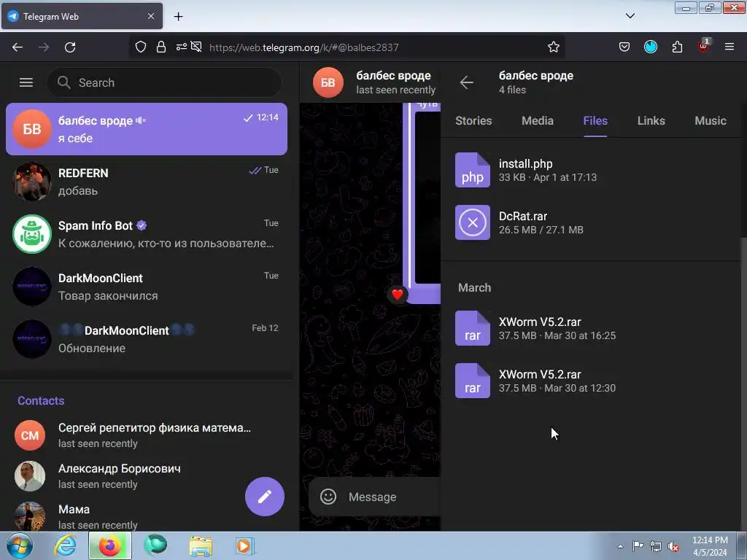The image size is (747, 560).
Task: Click Contacts section header
Action: pyautogui.click(x=41, y=400)
